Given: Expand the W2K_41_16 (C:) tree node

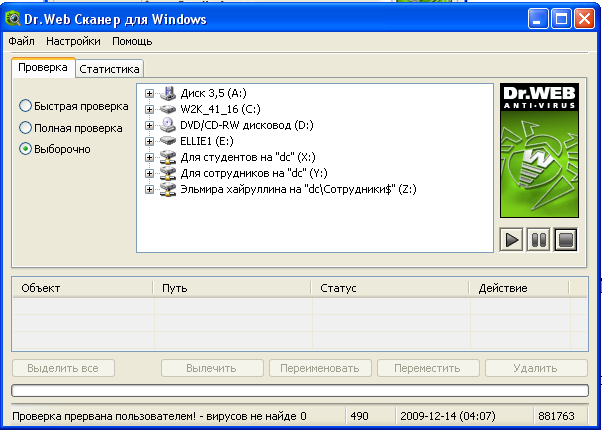Looking at the screenshot, I should click(149, 109).
